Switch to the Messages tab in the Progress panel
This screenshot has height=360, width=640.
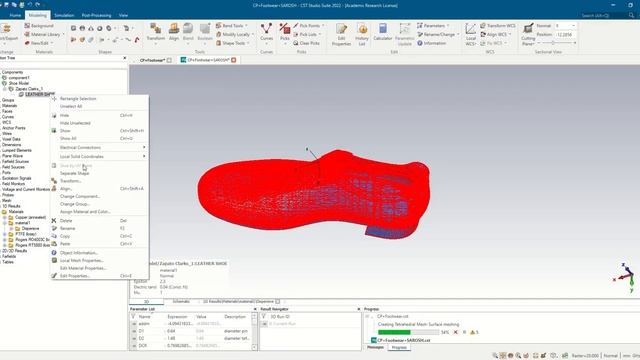click(376, 347)
